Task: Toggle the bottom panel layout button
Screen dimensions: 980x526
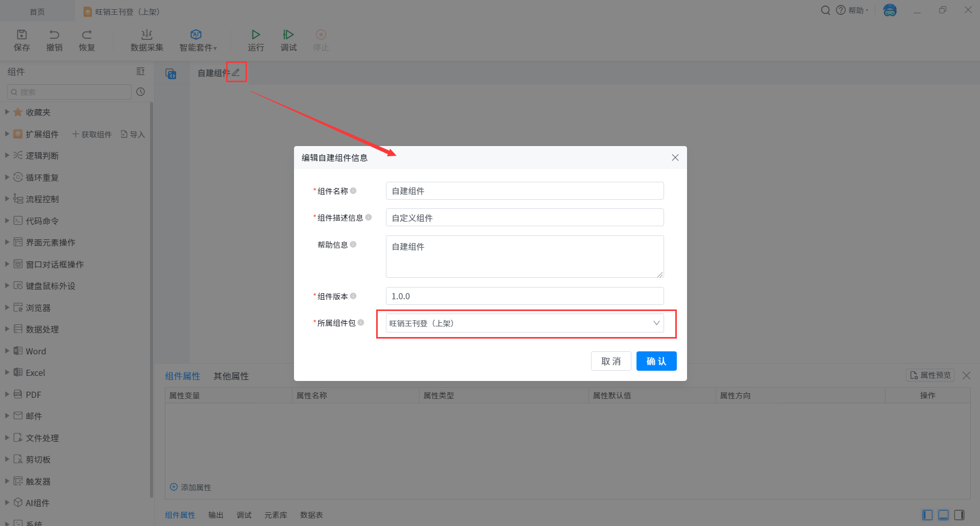Action: click(943, 515)
